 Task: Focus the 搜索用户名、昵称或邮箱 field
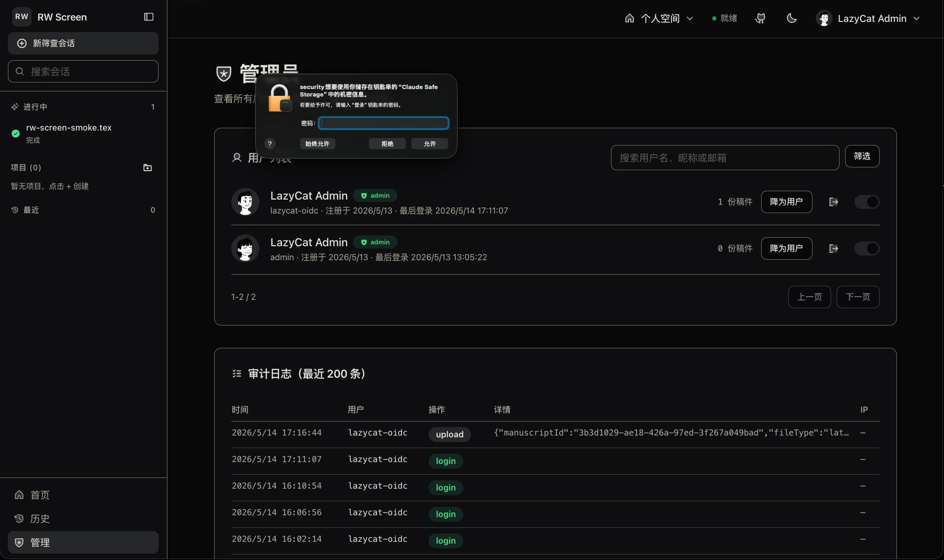(x=725, y=158)
